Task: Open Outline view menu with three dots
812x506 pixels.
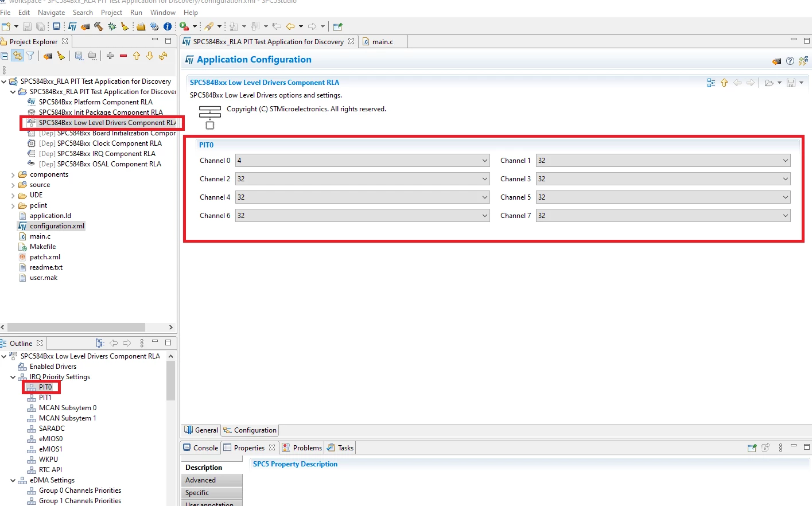Action: [142, 343]
